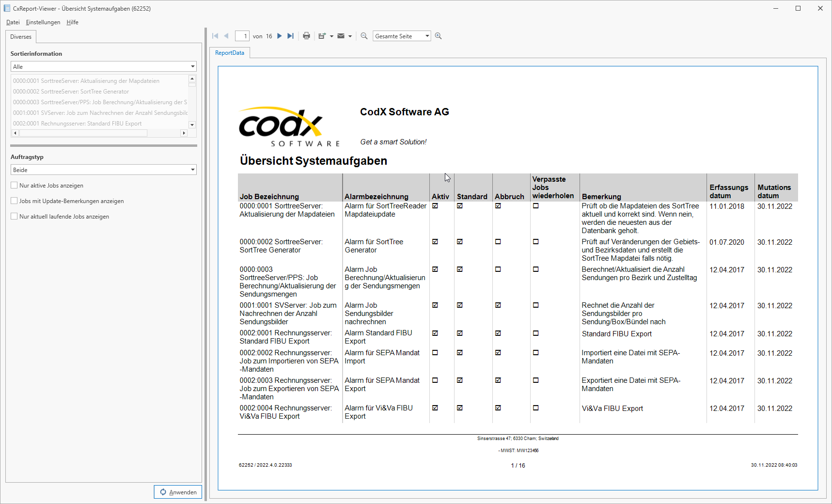Image resolution: width=832 pixels, height=504 pixels.
Task: Go to first page of report
Action: [x=215, y=36]
